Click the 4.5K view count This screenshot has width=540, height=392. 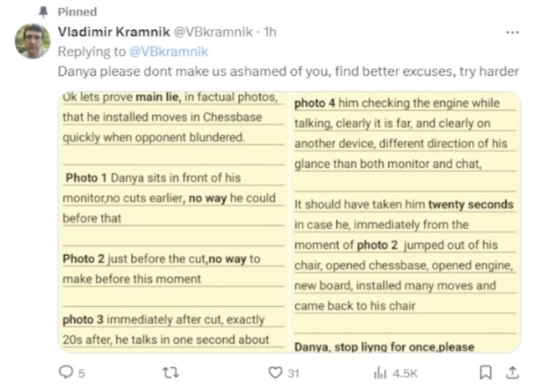[405, 374]
